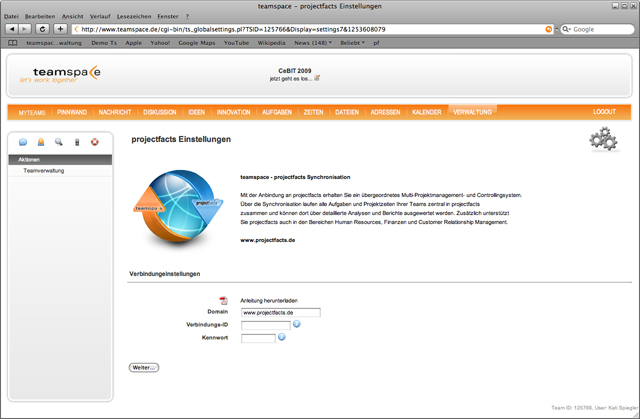Expand the Beliebt bookmarks dropdown
Image resolution: width=640 pixels, height=419 pixels.
point(353,43)
